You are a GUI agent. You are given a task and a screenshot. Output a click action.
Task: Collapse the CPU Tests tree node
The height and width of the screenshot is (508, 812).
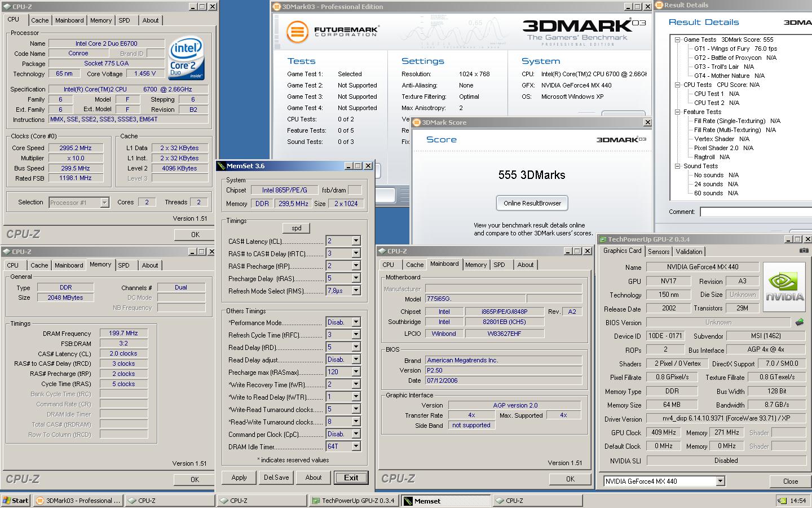pos(677,85)
